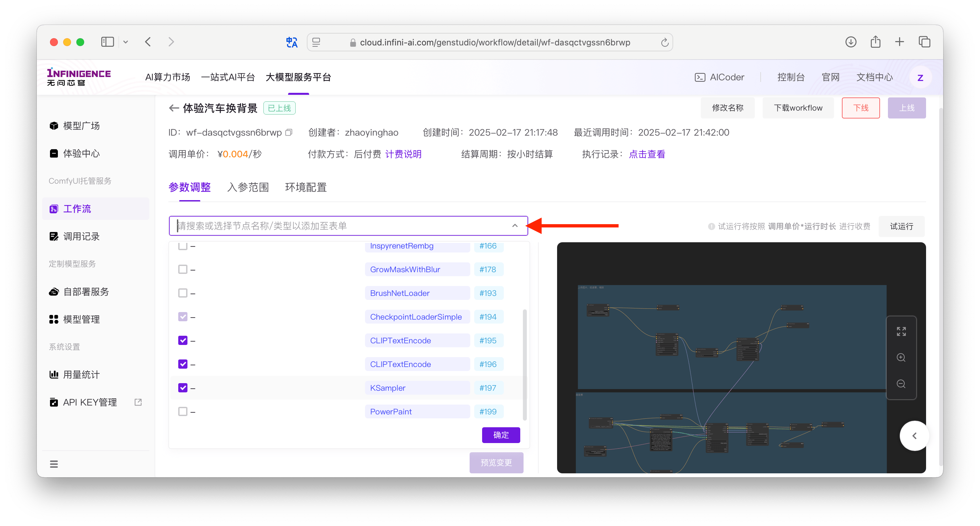This screenshot has height=526, width=980.
Task: Open the 文档中心 link
Action: click(874, 77)
